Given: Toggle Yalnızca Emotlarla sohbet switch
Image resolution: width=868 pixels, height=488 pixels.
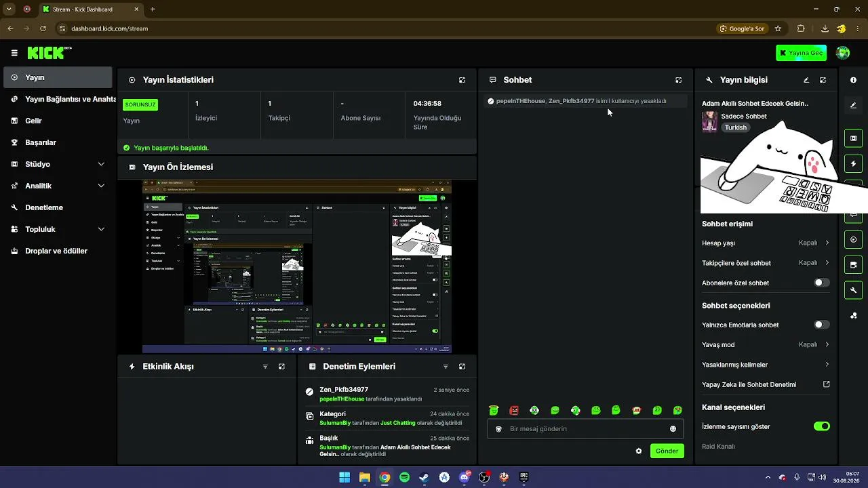Looking at the screenshot, I should (821, 325).
